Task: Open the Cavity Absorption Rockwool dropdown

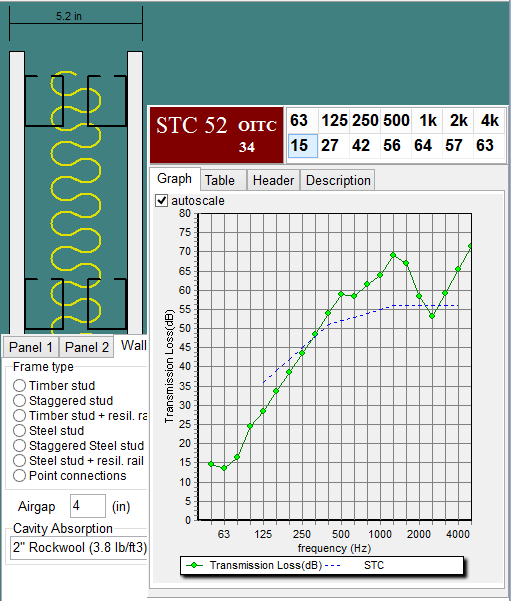Action: 79,547
